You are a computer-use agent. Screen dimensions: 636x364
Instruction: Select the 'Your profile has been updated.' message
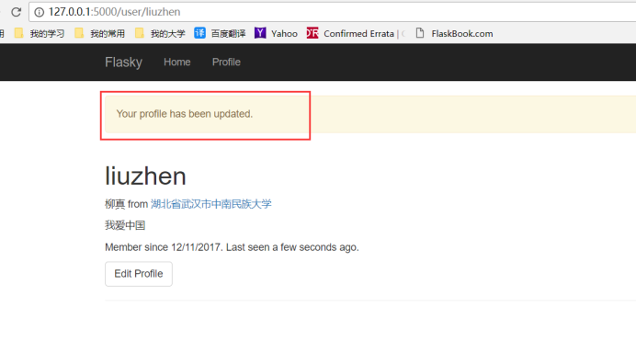point(185,114)
